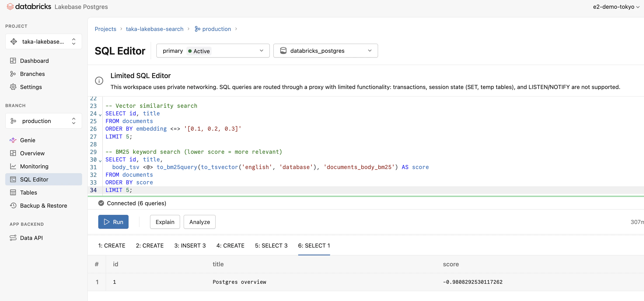Screen dimensions: 644x301
Task: Click the Tables icon in sidebar
Action: click(x=13, y=192)
